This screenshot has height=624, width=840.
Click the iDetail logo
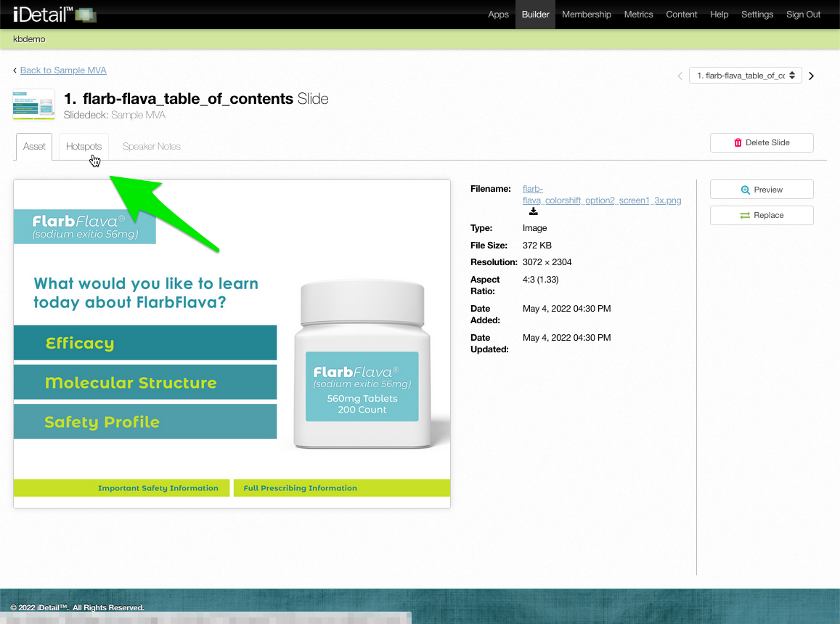(54, 15)
